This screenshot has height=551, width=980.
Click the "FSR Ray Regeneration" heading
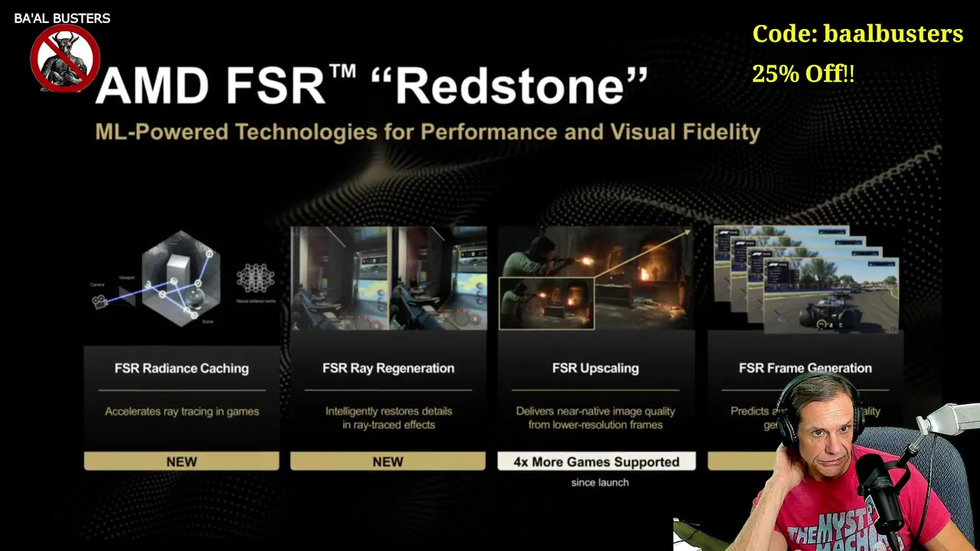coord(388,368)
